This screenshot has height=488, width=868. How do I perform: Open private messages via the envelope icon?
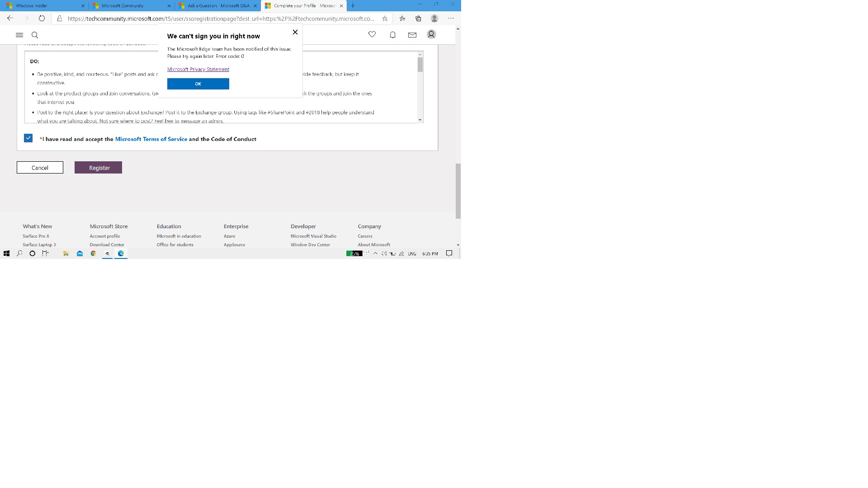[412, 34]
